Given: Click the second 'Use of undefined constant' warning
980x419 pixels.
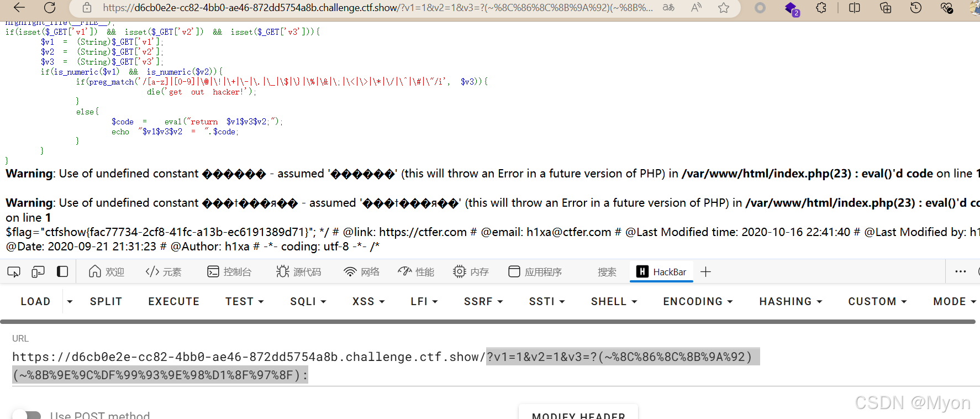Looking at the screenshot, I should [x=493, y=210].
